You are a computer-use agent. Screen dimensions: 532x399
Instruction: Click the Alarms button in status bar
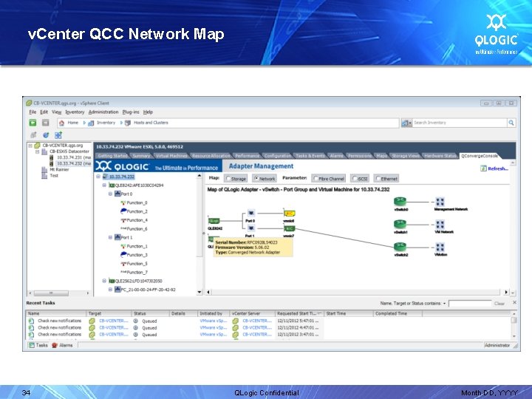tap(62, 345)
